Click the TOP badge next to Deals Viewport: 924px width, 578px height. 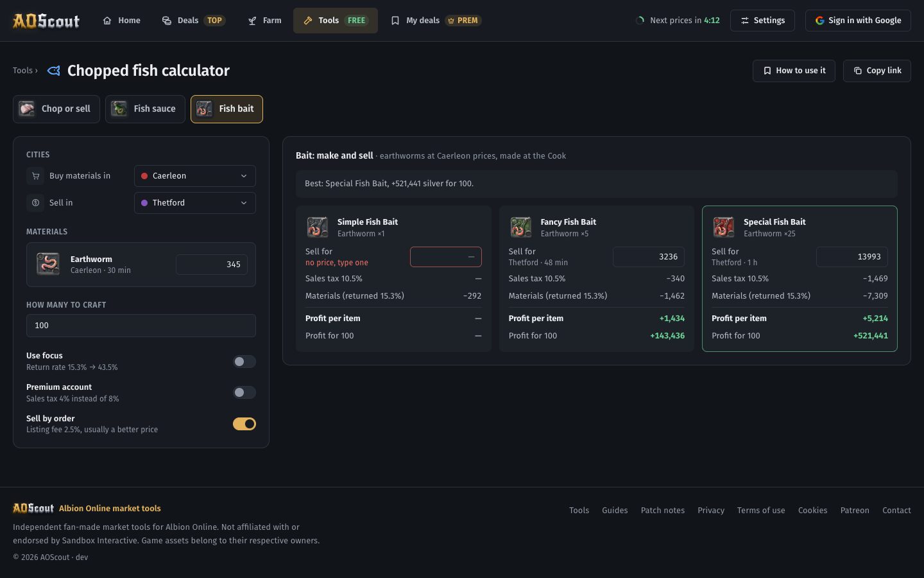[x=214, y=21]
